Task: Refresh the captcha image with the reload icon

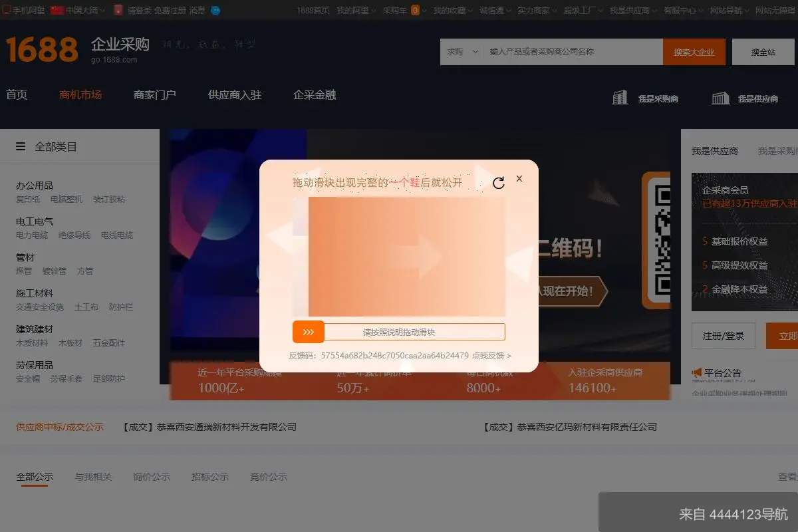Action: pos(499,182)
